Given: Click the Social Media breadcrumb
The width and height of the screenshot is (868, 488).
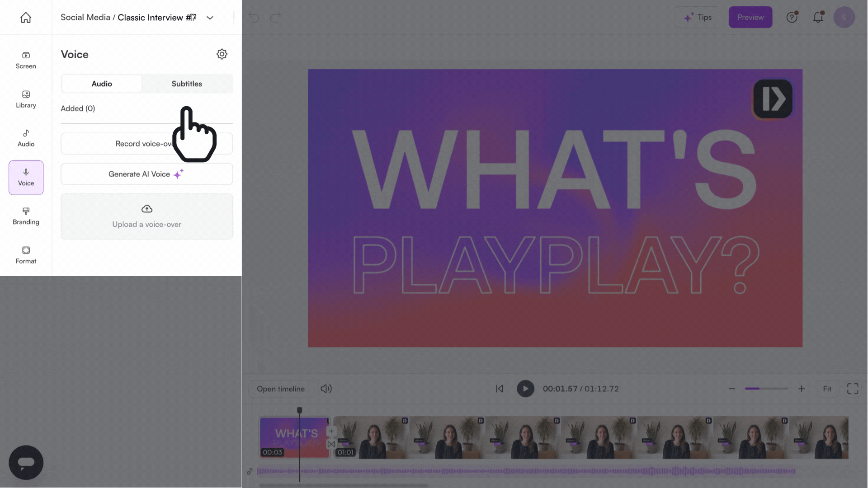Looking at the screenshot, I should click(x=85, y=17).
